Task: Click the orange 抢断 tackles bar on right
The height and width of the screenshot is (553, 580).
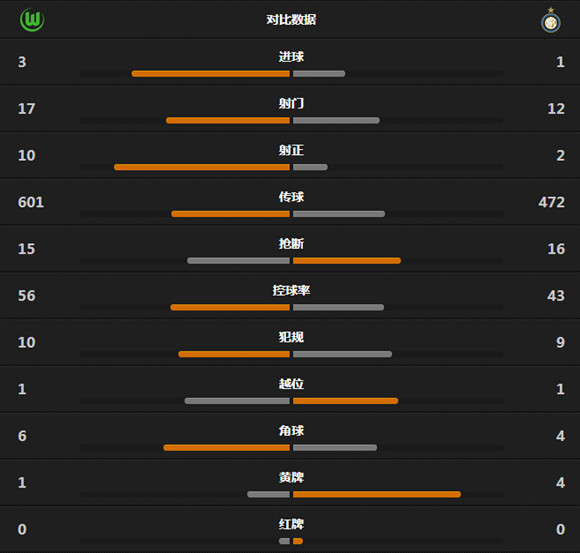Action: pos(347,261)
